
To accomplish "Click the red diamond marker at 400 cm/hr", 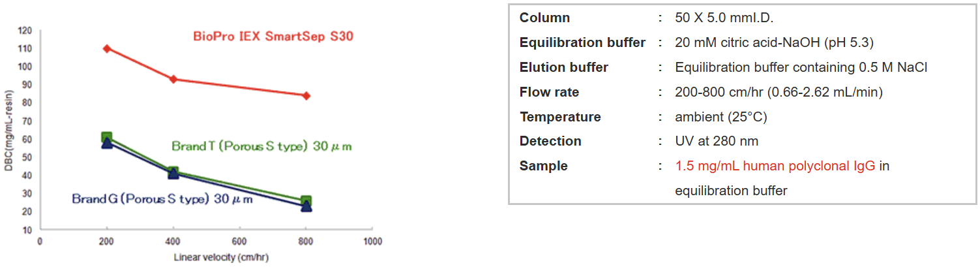I will point(173,79).
